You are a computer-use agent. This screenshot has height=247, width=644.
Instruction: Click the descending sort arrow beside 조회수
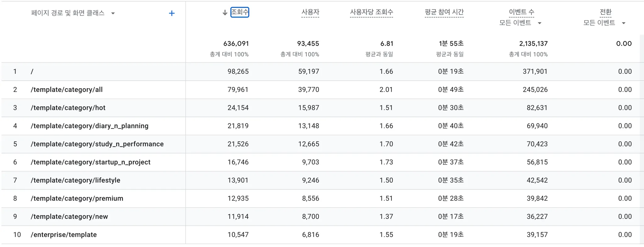(x=225, y=13)
